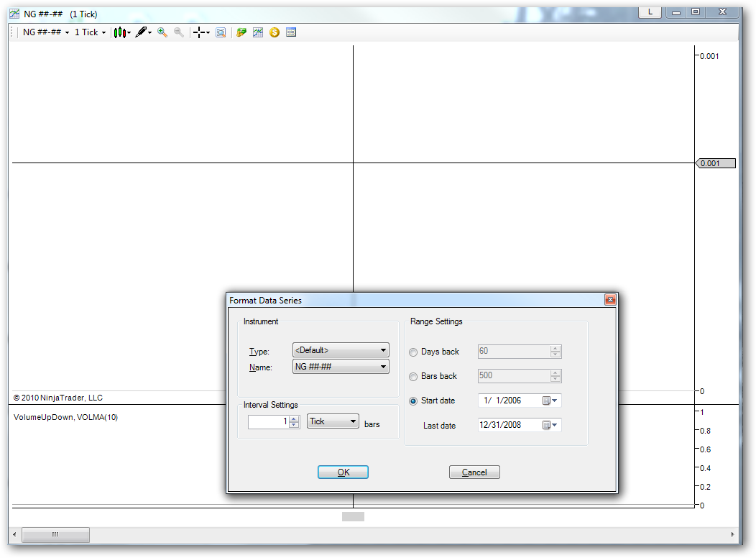
Task: Click the scrollbar left arrow
Action: click(x=14, y=534)
